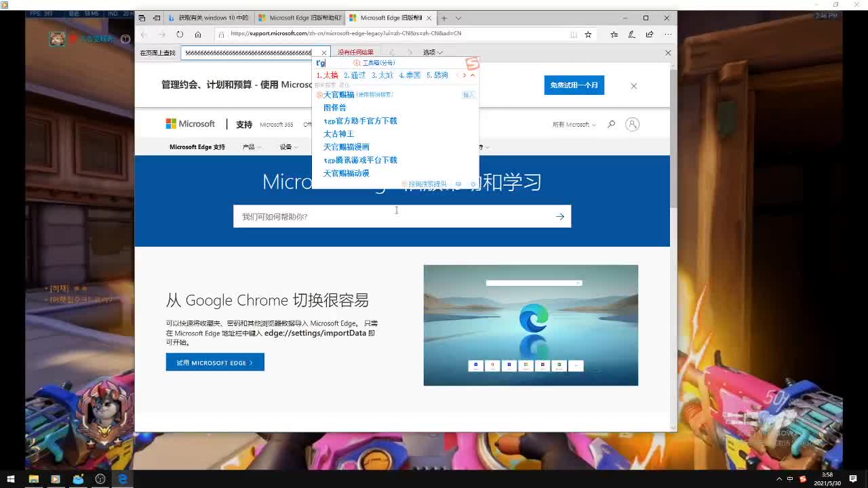Click 试用 MICROSOFT EDGE button
Screen dimensions: 868x488
click(x=215, y=363)
